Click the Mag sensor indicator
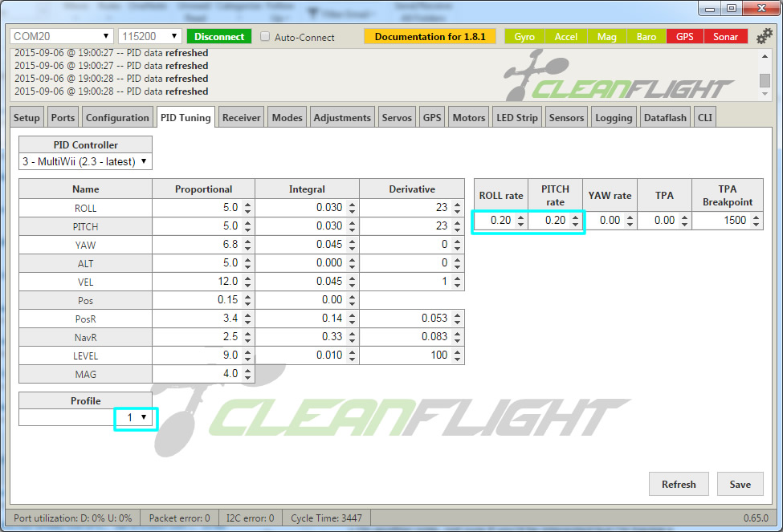This screenshot has width=783, height=532. click(607, 36)
